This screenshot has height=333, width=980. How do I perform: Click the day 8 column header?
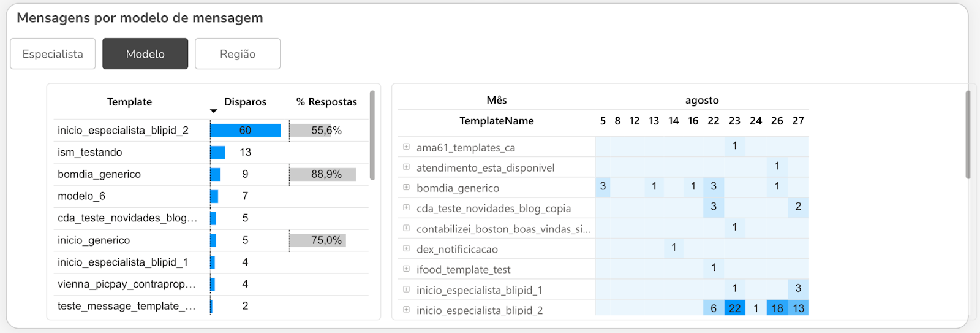point(617,121)
